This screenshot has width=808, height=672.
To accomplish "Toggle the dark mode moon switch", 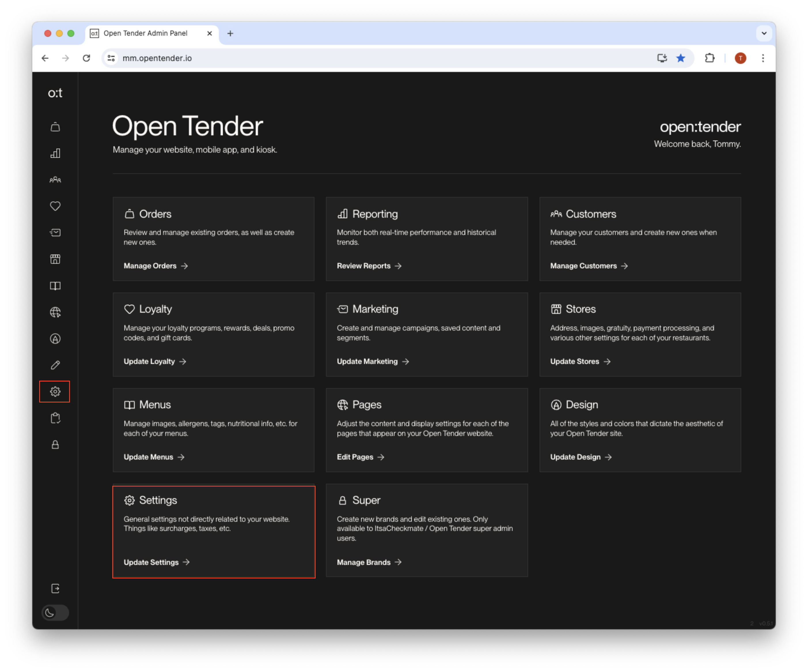I will pos(55,613).
